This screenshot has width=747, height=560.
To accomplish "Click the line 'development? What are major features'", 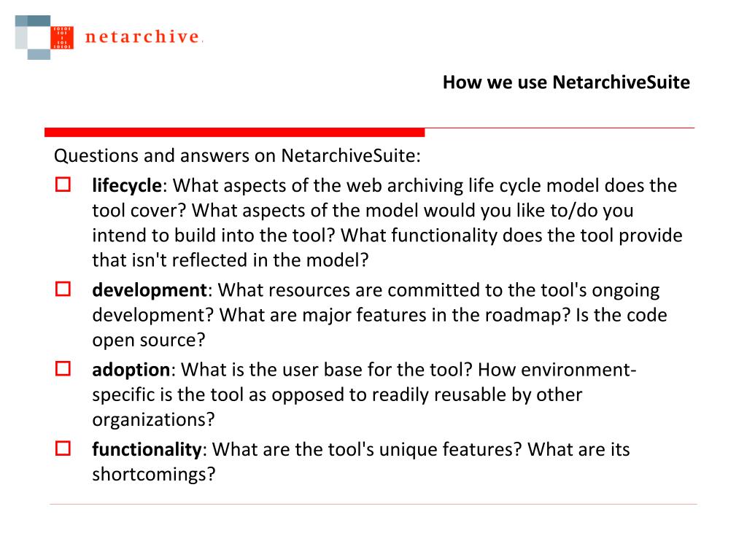I will pos(379,315).
